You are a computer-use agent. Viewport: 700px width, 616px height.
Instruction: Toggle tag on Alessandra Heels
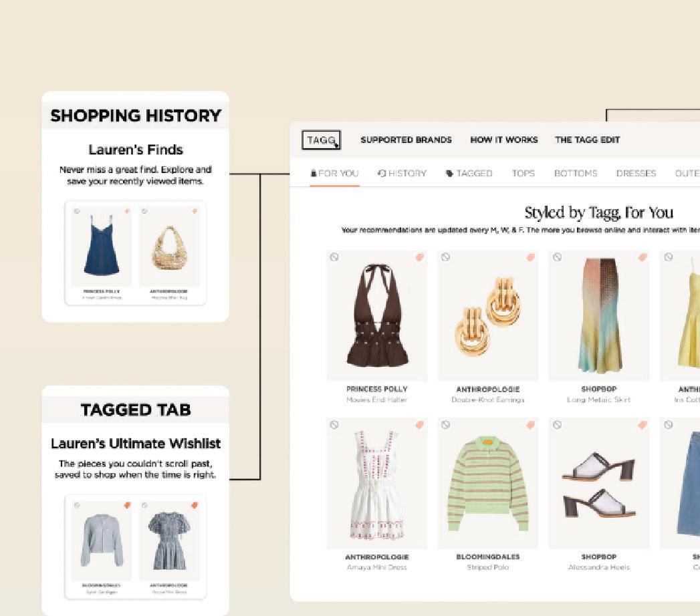pos(642,425)
